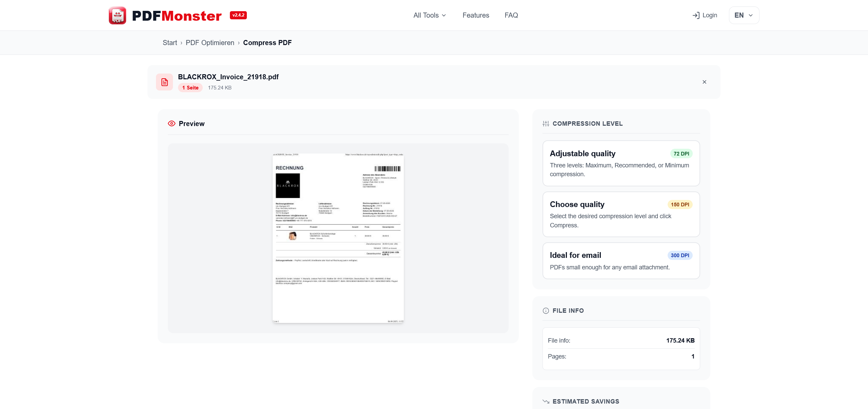Select the Adjustable quality compression option

[621, 163]
